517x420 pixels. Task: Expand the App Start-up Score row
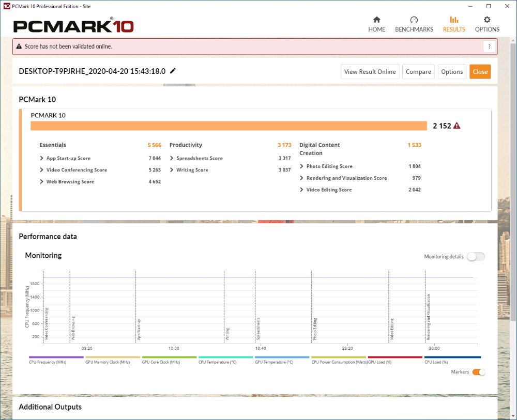click(x=42, y=158)
